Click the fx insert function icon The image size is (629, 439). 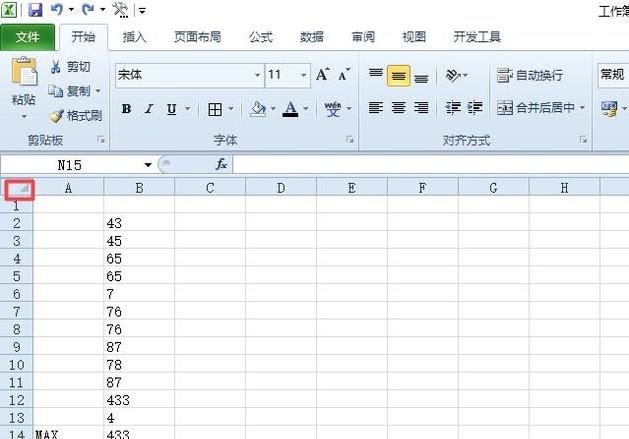(221, 164)
